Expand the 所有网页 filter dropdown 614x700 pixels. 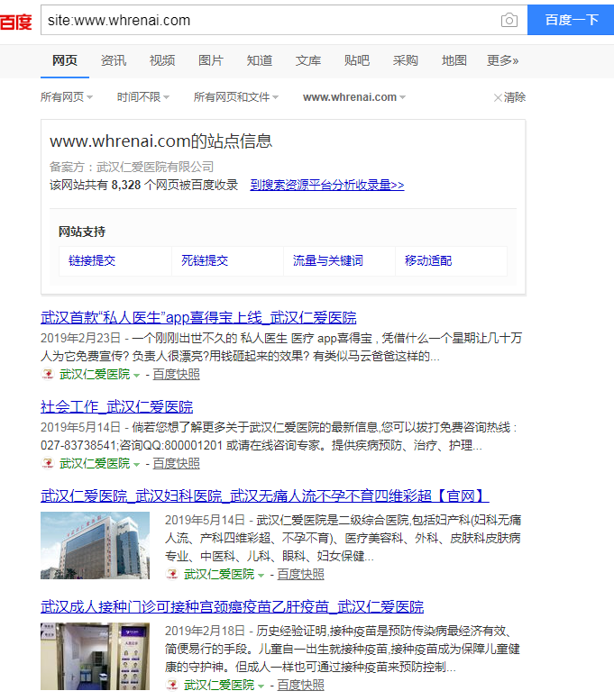(x=67, y=97)
